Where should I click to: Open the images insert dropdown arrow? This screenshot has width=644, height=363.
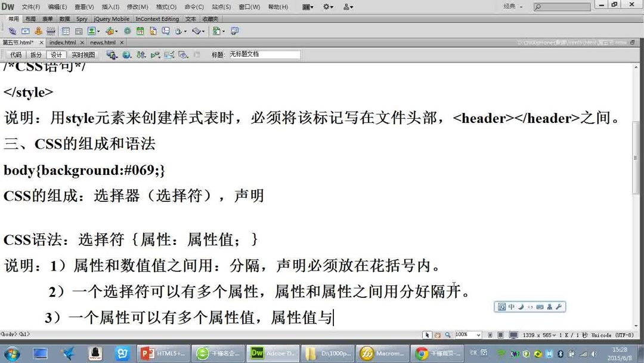(98, 30)
